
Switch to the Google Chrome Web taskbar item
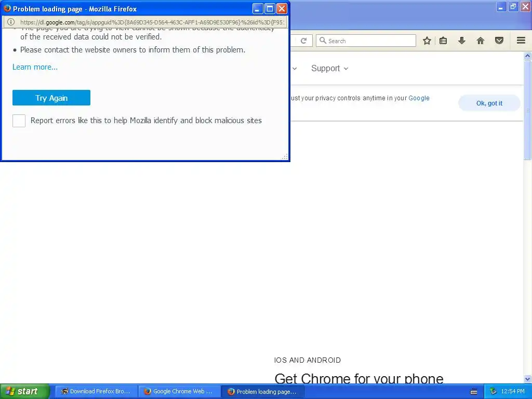click(x=179, y=391)
